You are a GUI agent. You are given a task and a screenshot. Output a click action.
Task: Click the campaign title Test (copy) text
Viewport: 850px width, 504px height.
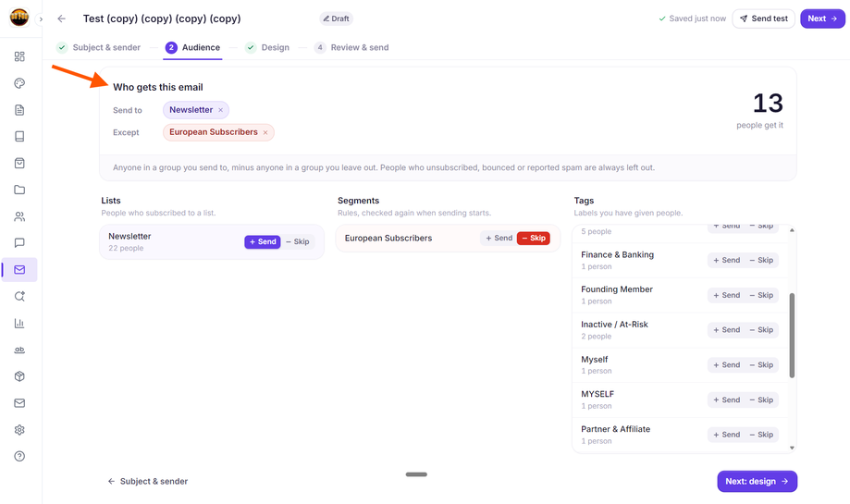[162, 18]
